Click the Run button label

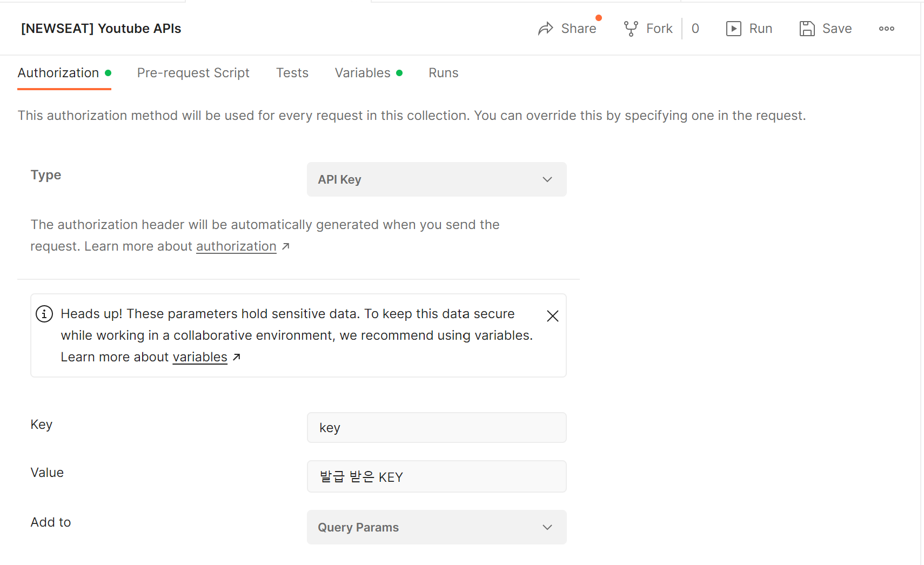[x=760, y=29]
